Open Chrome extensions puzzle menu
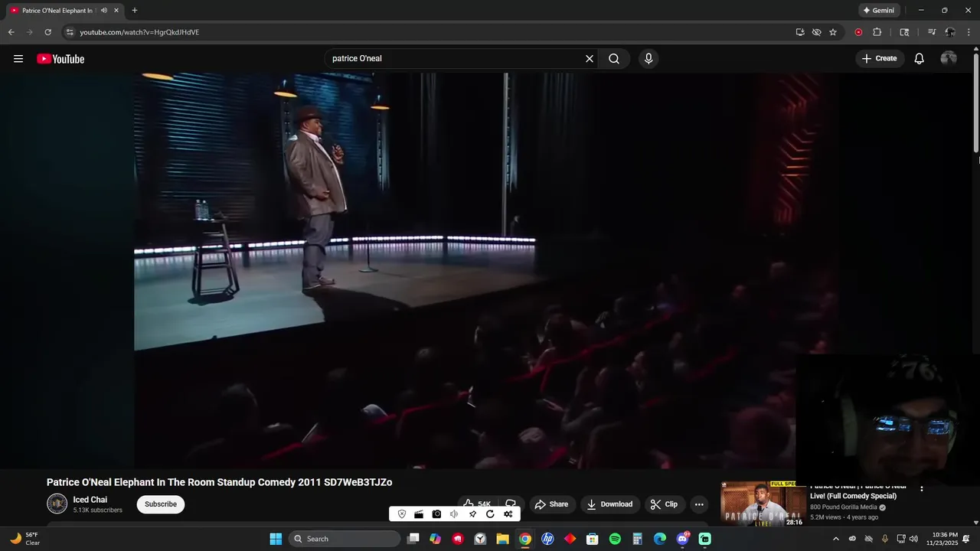The height and width of the screenshot is (551, 980). coord(877,32)
